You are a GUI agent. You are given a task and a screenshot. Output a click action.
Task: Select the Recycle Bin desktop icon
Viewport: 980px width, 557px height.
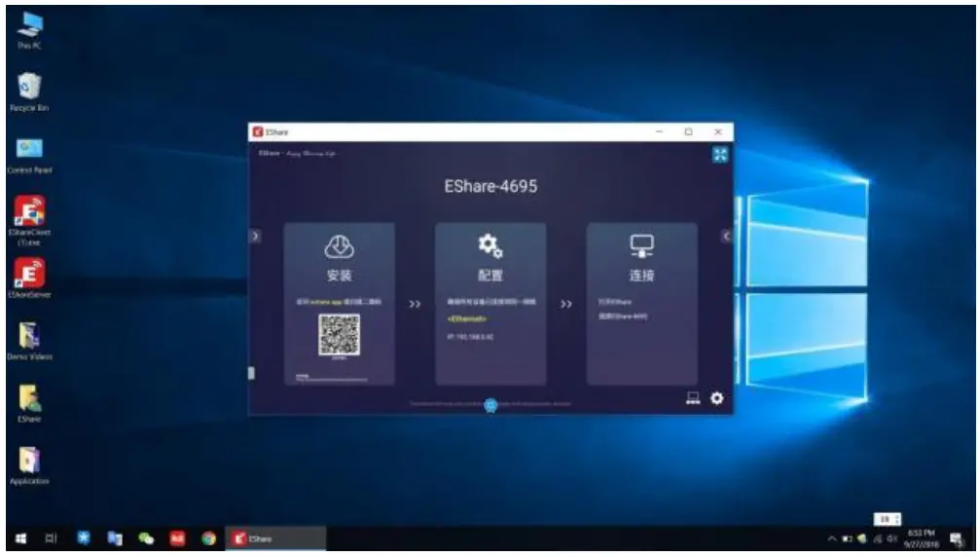29,92
